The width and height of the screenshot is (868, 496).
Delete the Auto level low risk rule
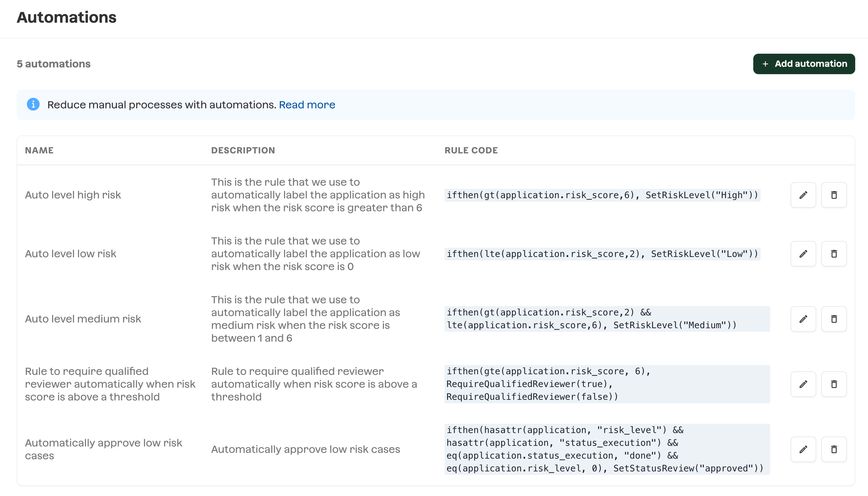833,254
